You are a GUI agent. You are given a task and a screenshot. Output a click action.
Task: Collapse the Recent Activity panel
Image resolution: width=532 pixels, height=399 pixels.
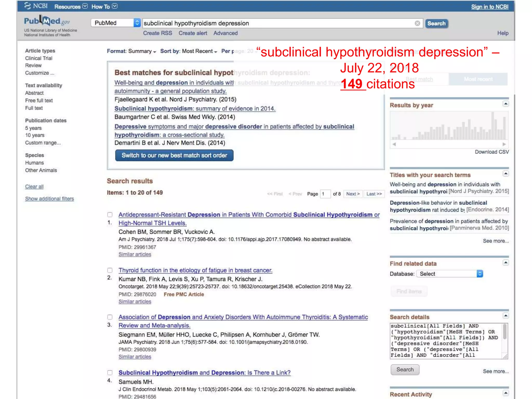(506, 393)
